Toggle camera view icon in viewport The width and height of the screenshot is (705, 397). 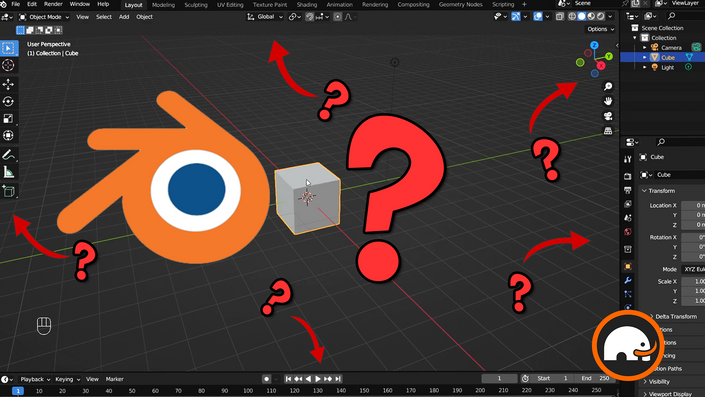[608, 116]
